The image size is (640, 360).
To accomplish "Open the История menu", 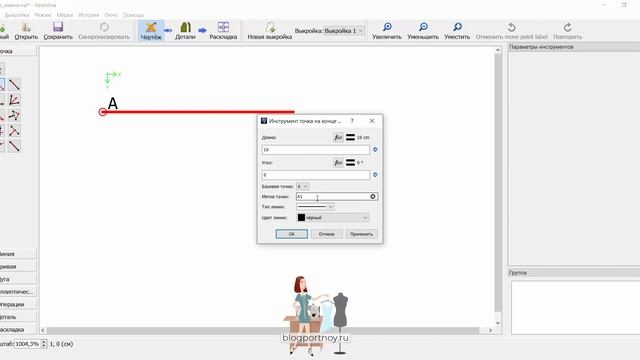I will (89, 15).
